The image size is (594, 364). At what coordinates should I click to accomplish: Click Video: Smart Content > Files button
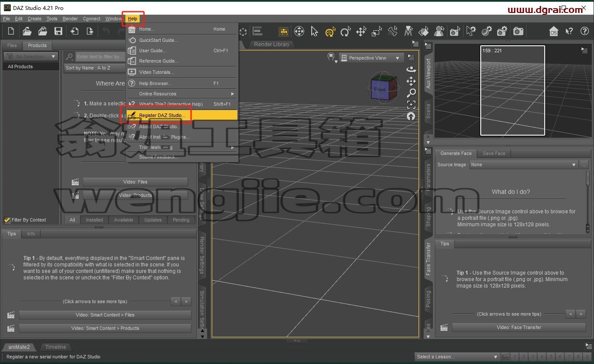tap(105, 315)
